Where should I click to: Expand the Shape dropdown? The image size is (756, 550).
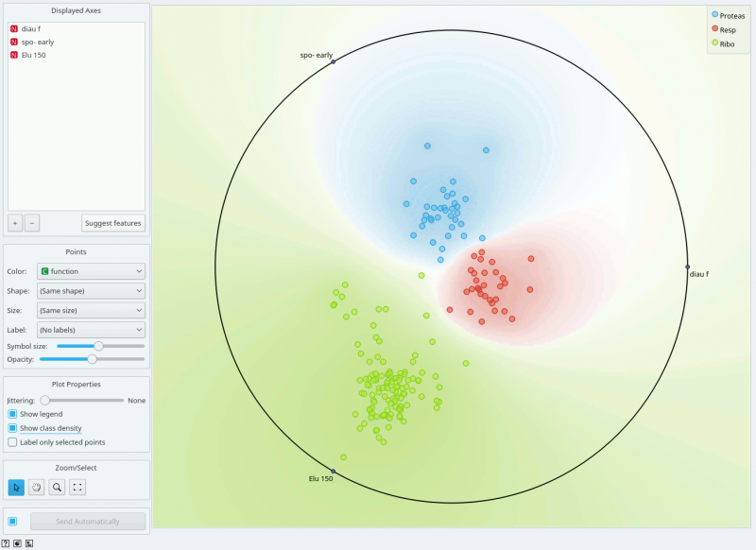tap(91, 290)
